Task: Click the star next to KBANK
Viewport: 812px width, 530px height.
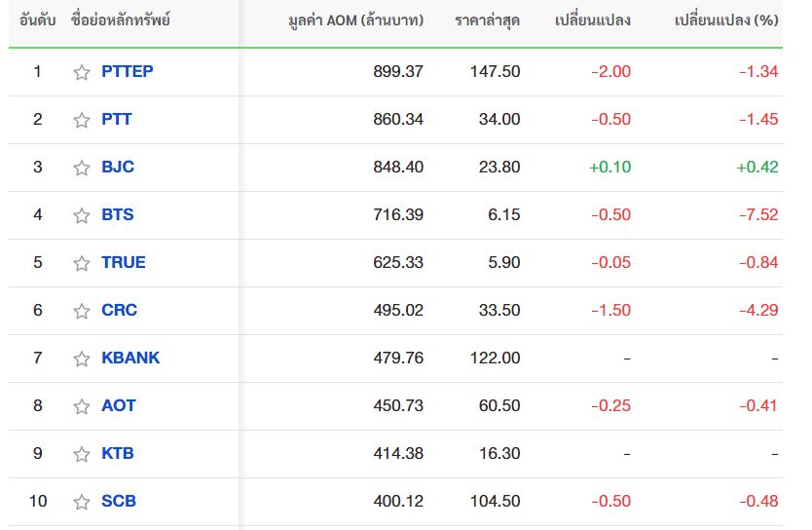Action: (82, 359)
